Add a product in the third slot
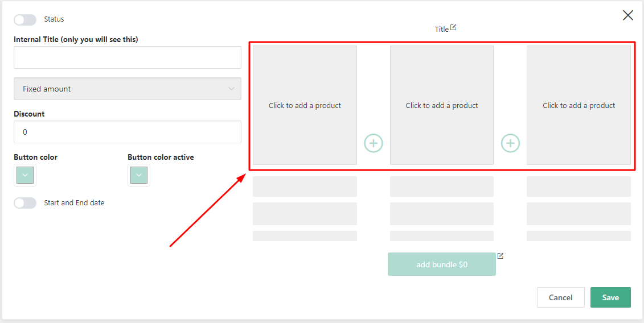 [x=579, y=105]
